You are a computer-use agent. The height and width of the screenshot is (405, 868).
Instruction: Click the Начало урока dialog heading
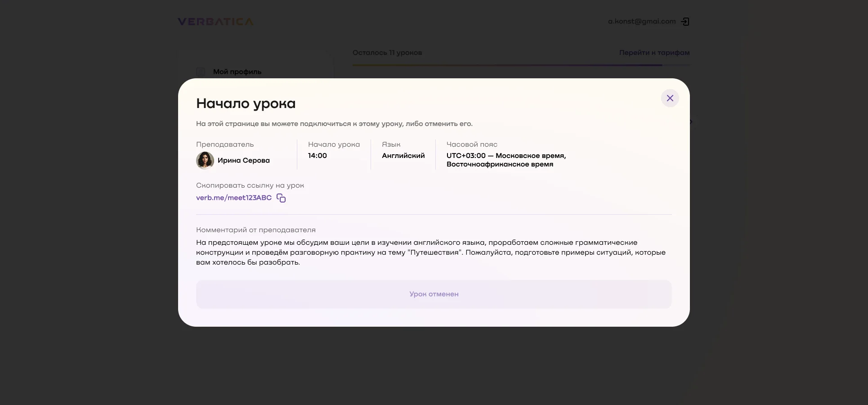[246, 103]
